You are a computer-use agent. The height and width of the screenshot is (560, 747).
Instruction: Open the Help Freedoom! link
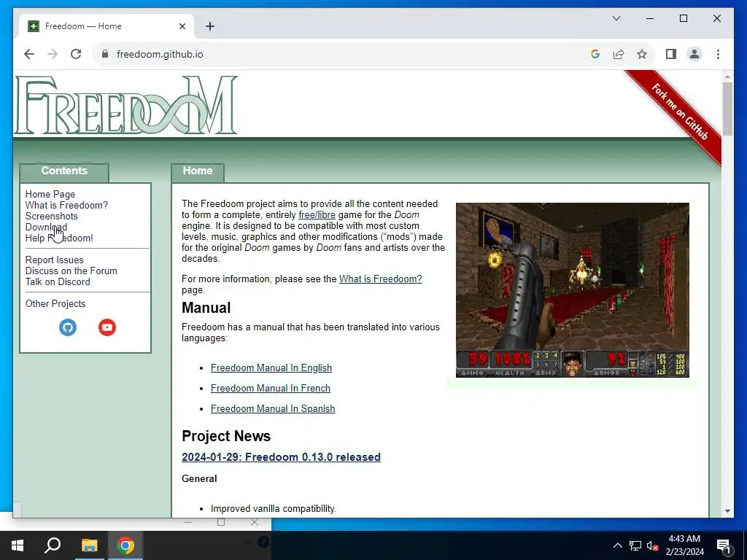pyautogui.click(x=59, y=238)
